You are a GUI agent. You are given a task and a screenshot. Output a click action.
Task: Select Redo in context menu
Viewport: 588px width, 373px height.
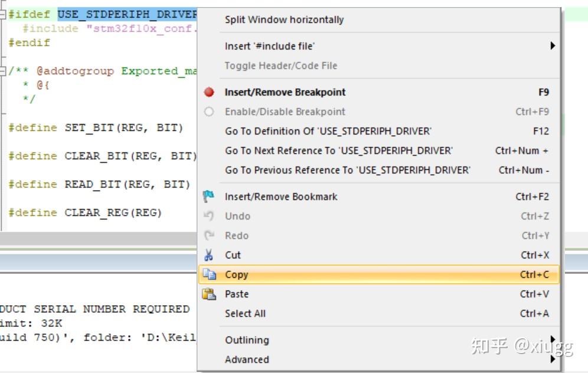[379, 236]
